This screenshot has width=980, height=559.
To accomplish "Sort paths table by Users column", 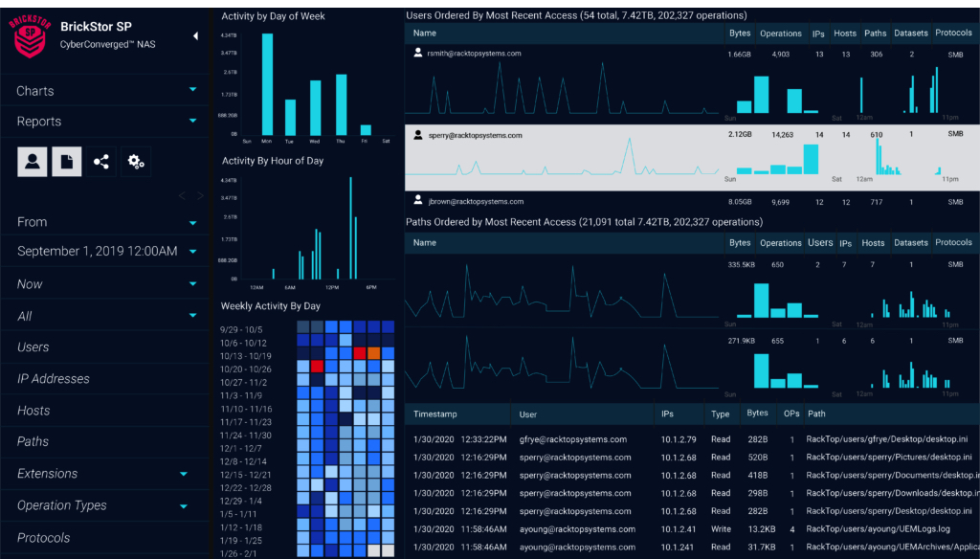I will pyautogui.click(x=820, y=242).
